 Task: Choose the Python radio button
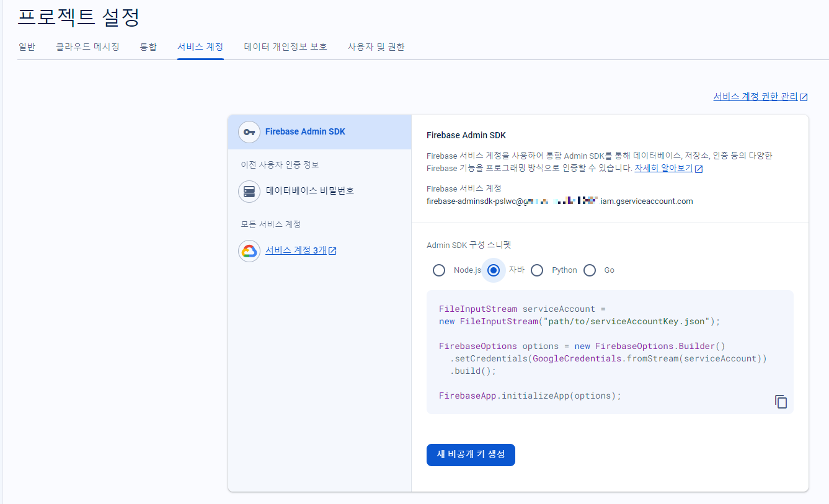(537, 270)
